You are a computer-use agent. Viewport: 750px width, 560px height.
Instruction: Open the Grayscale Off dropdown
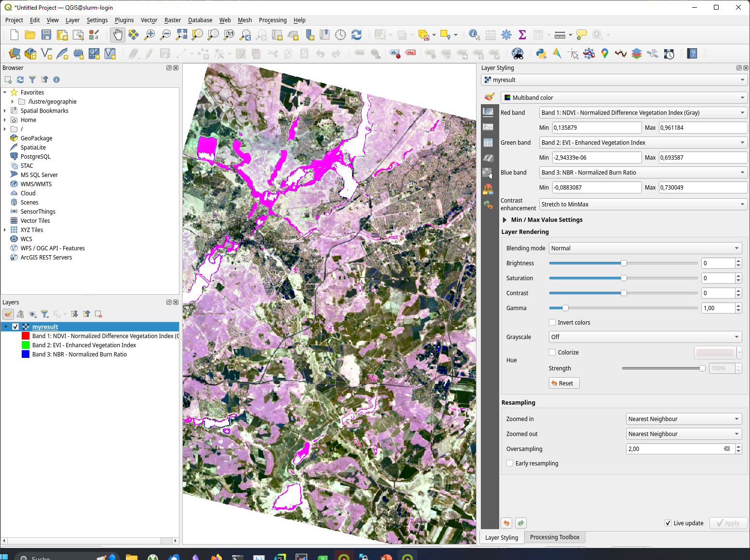(x=645, y=337)
